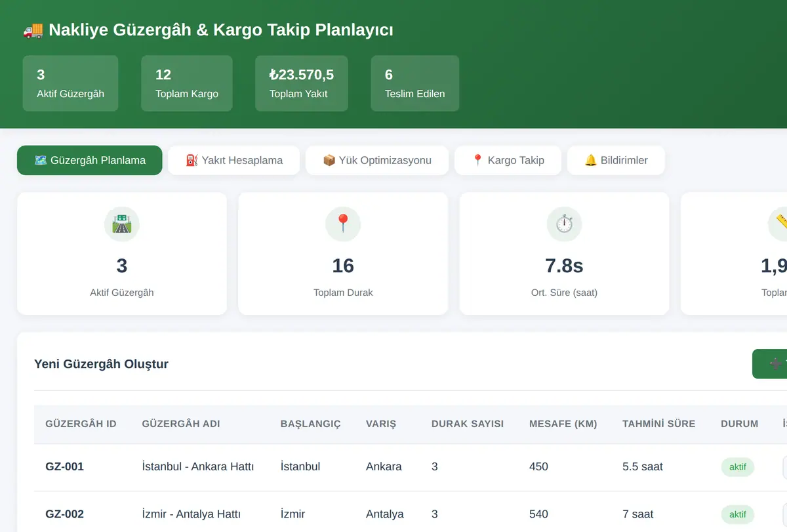Click the aktif status badge for GZ-002
This screenshot has height=532, width=787.
pyautogui.click(x=738, y=514)
